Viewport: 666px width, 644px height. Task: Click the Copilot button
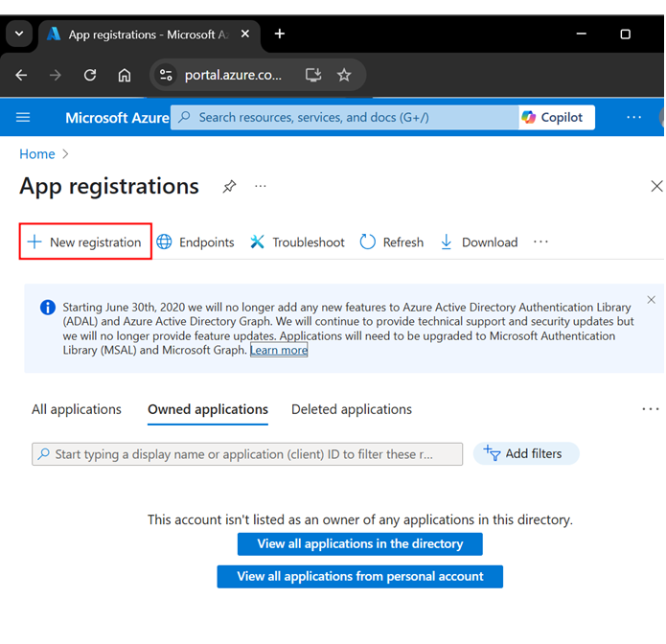point(552,117)
